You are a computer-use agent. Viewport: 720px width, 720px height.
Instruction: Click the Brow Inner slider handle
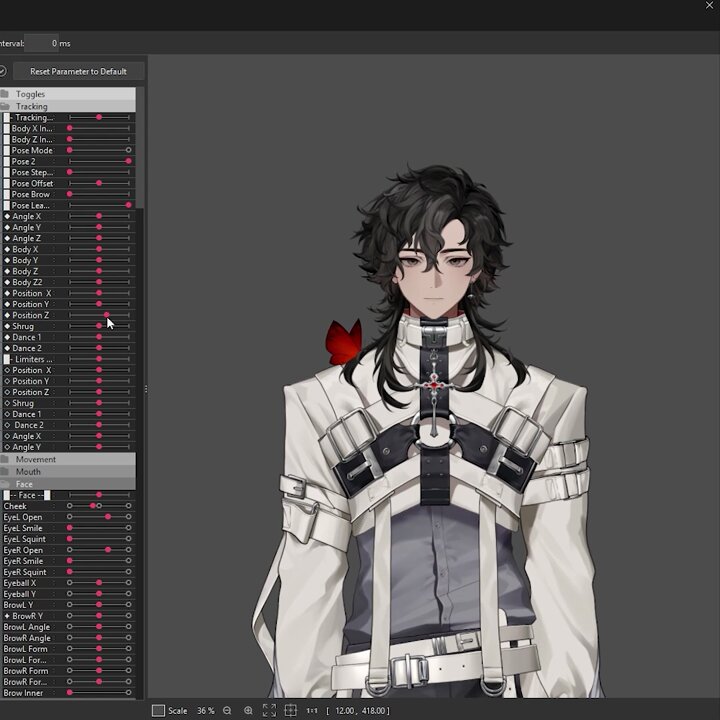pyautogui.click(x=70, y=692)
